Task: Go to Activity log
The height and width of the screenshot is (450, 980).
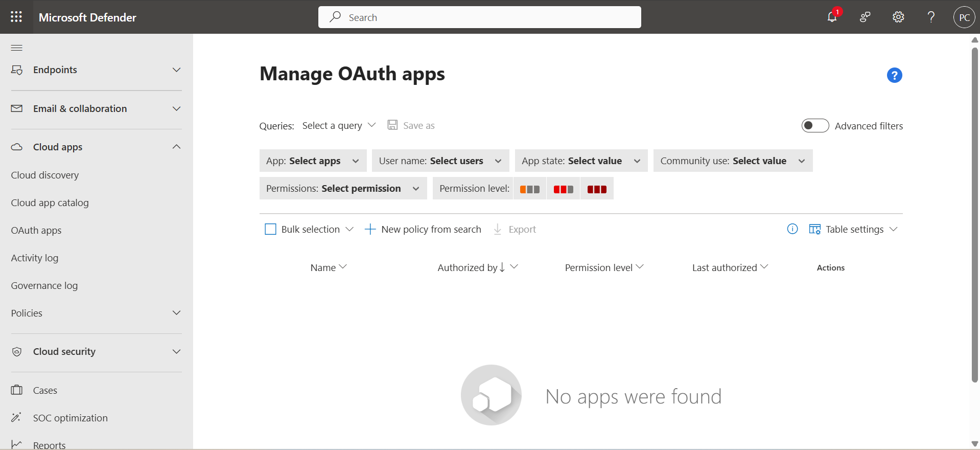Action: pyautogui.click(x=35, y=258)
